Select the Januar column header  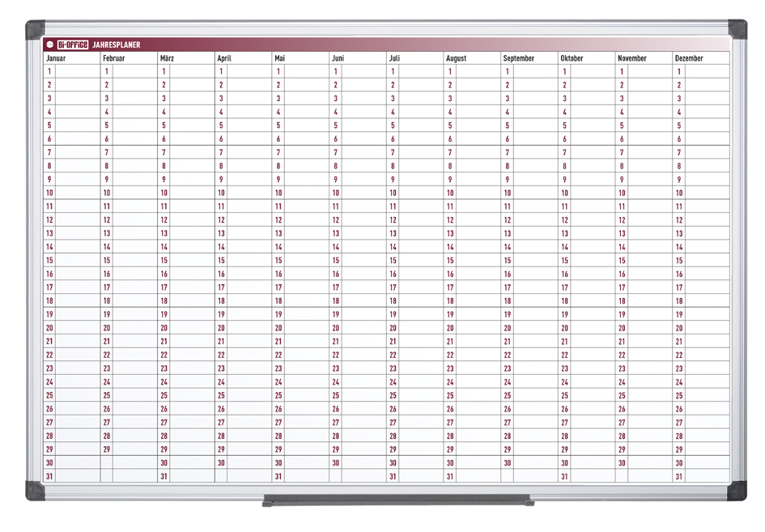pos(56,58)
